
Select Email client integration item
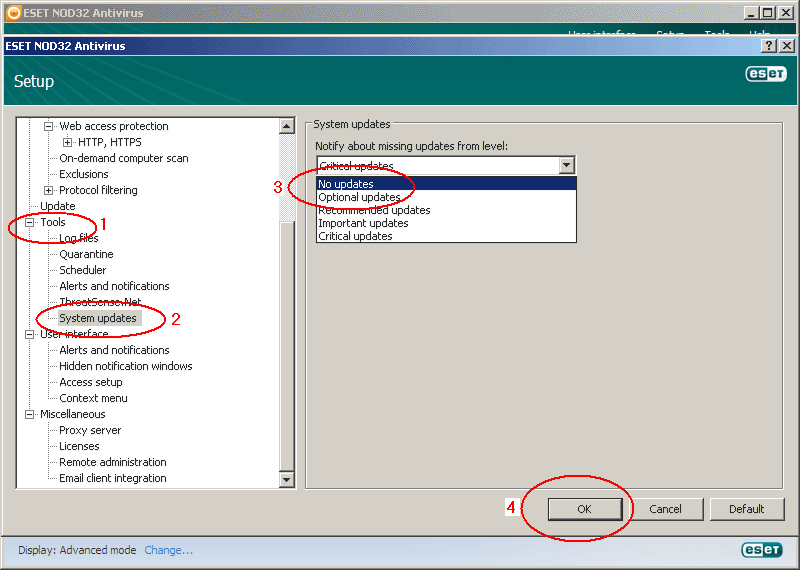coord(113,478)
